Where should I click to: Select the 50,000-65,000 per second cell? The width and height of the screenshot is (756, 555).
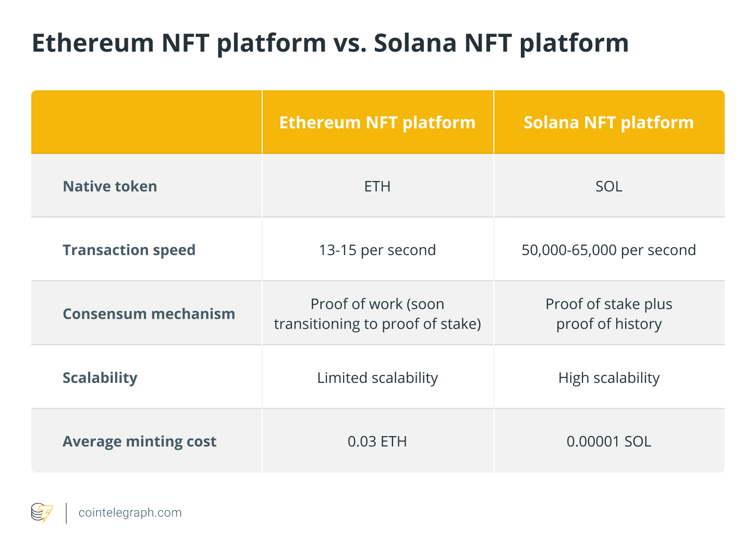[x=608, y=250]
